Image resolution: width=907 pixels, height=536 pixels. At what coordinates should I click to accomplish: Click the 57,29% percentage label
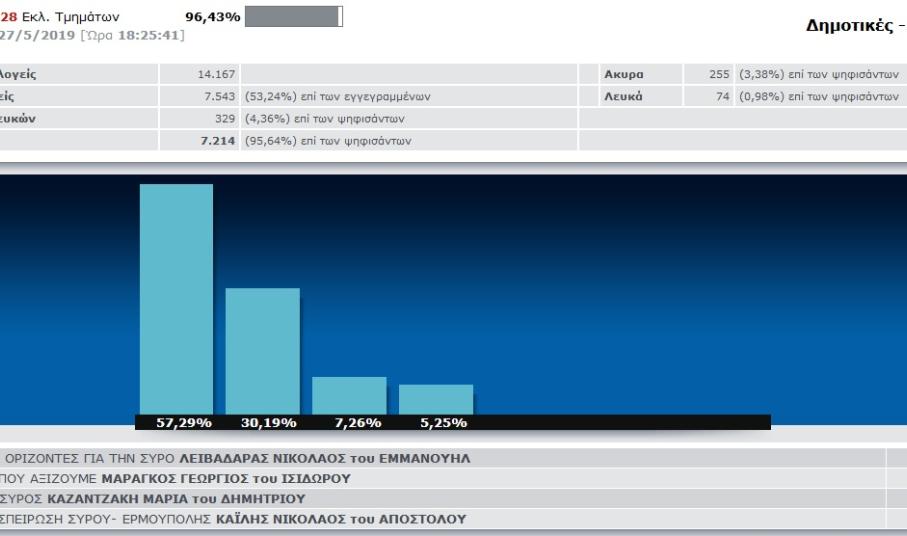184,423
